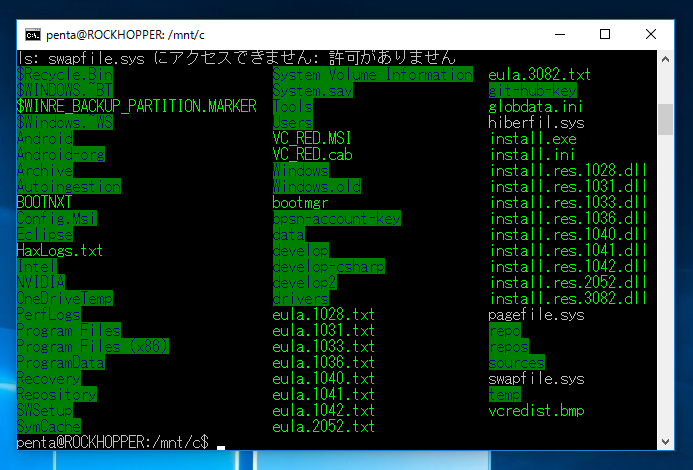This screenshot has width=693, height=470.
Task: Click the OneDriveTemp directory name
Action: (x=65, y=298)
